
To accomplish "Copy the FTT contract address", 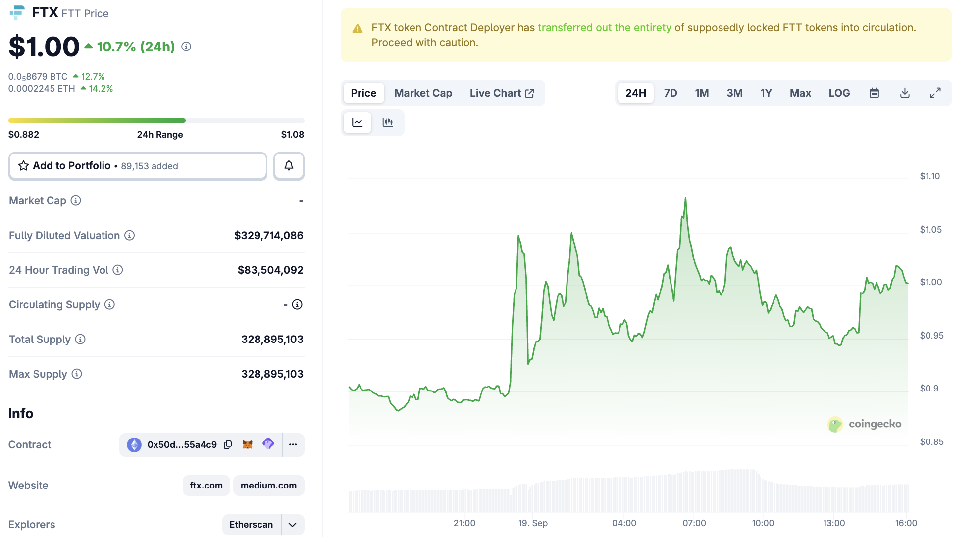I will click(x=228, y=444).
